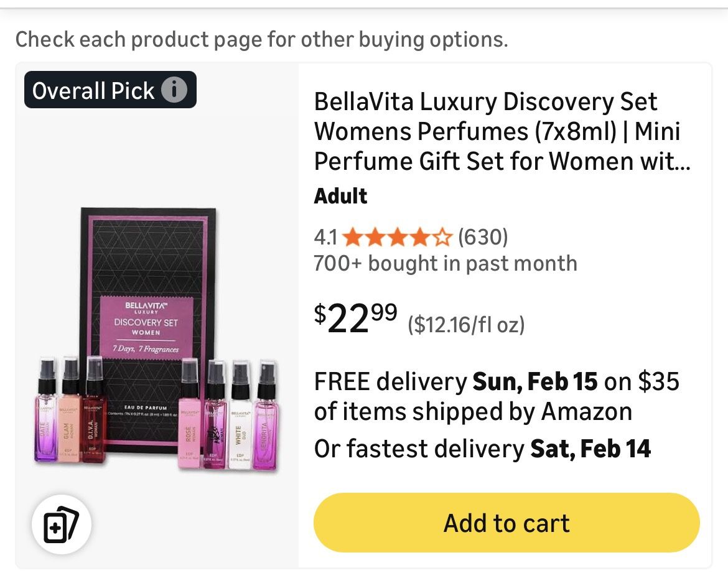The image size is (728, 578).
Task: Click the 700+ bought in past month label
Action: pos(446,263)
